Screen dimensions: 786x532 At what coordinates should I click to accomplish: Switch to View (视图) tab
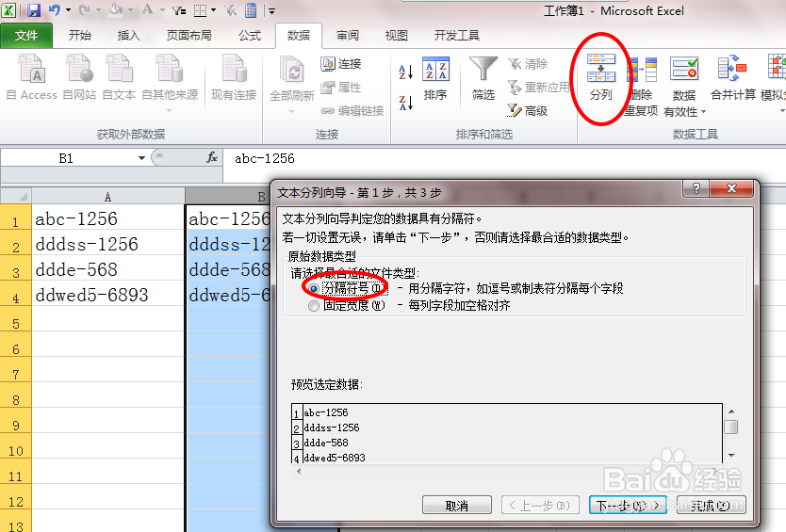click(x=397, y=36)
